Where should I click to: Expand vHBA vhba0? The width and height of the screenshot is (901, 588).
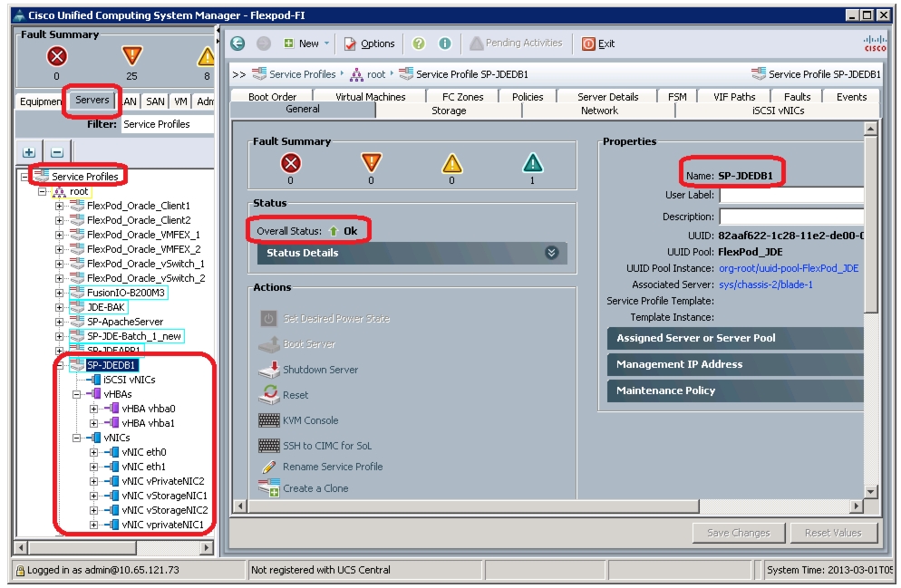[x=93, y=409]
